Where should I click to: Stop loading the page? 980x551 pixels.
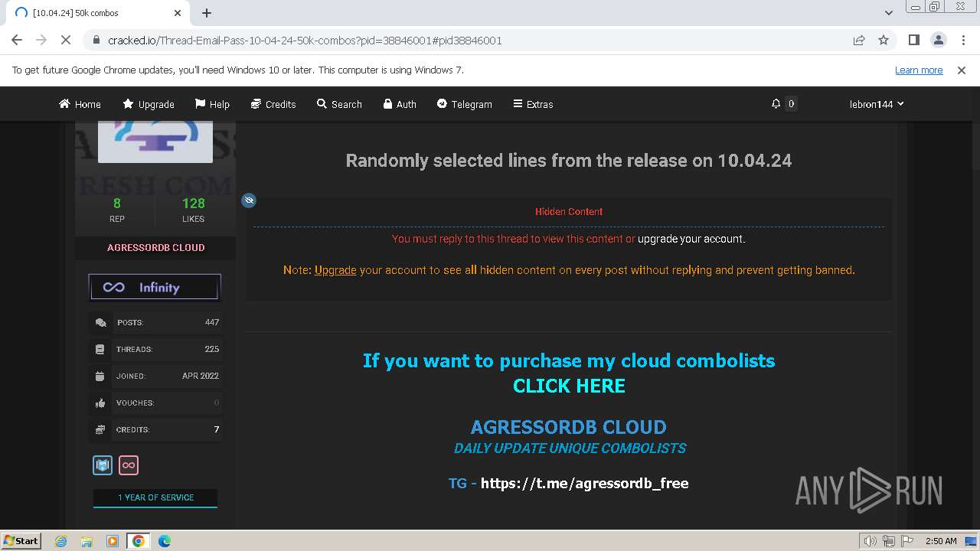[66, 41]
